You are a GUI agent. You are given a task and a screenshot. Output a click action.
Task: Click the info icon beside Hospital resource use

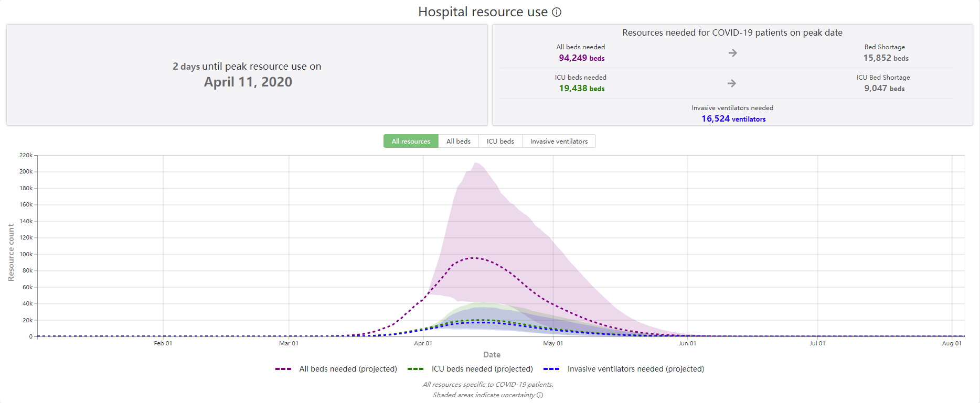(x=557, y=12)
